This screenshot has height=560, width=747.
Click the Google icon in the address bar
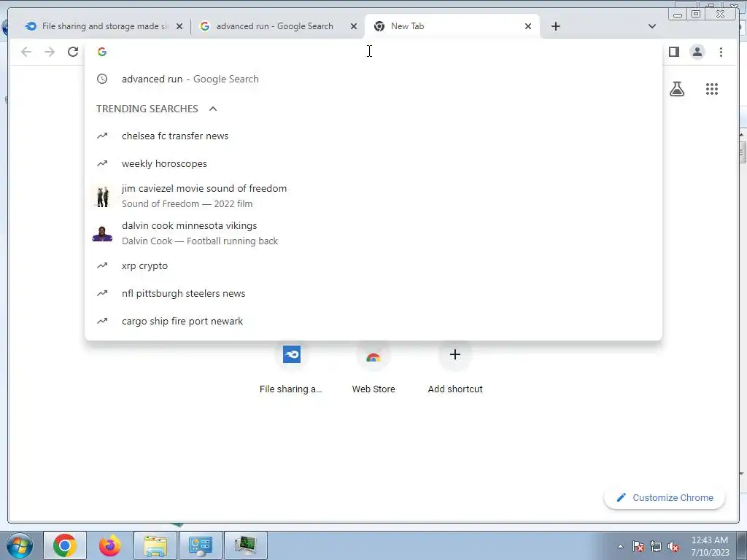pos(102,52)
